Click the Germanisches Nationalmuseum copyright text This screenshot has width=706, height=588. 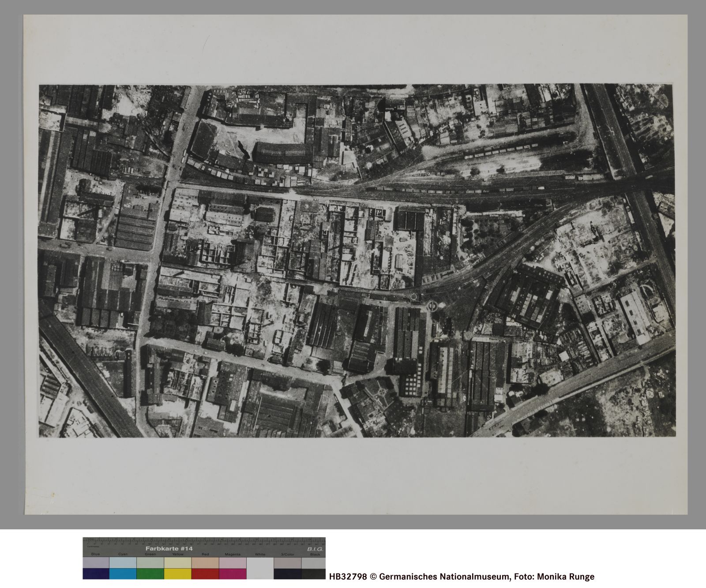tap(443, 577)
